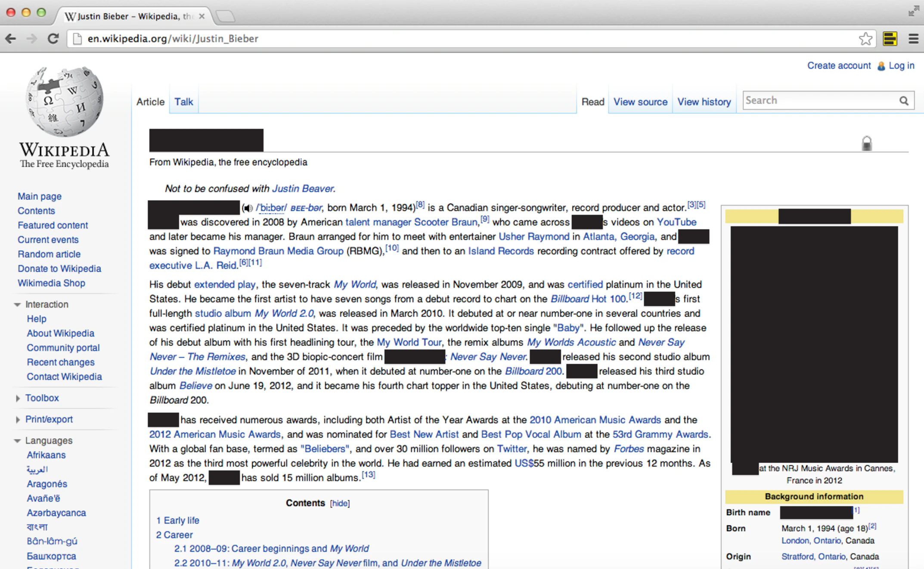Switch to the Talk tab
Image resolution: width=924 pixels, height=569 pixels.
click(x=183, y=102)
